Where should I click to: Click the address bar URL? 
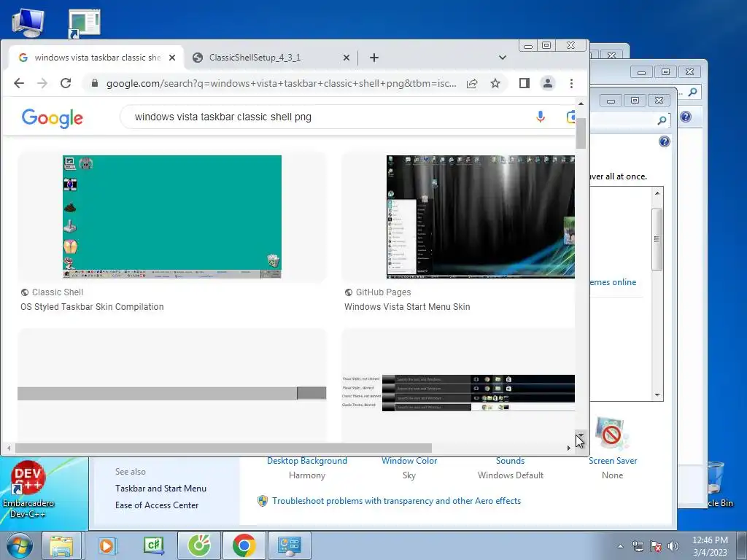281,83
